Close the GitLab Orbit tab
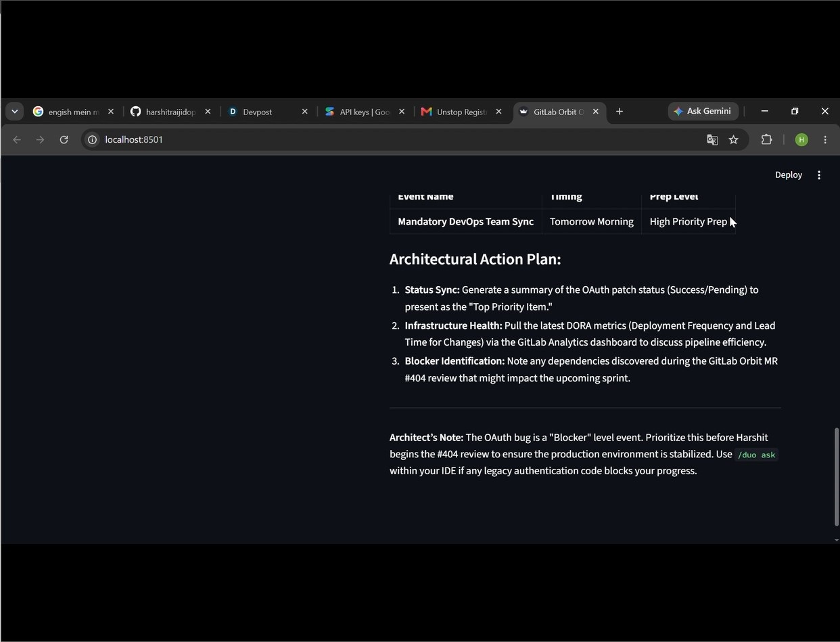This screenshot has width=840, height=642. 596,112
